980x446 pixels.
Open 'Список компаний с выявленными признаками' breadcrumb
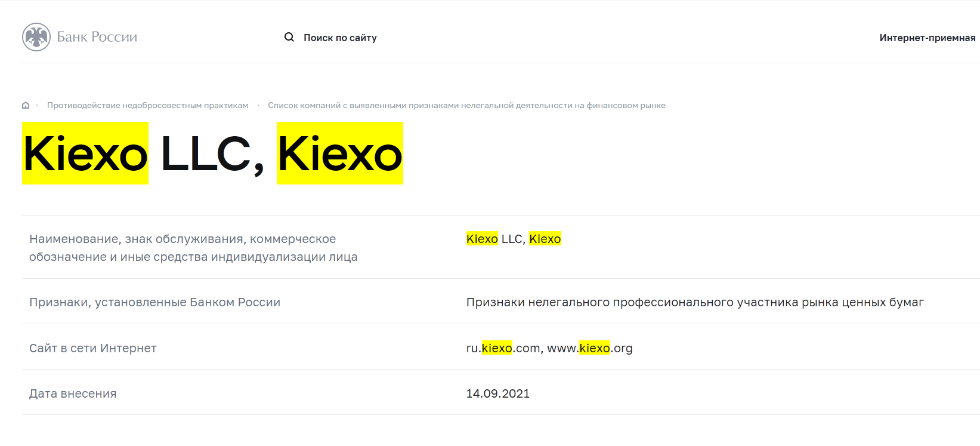click(x=466, y=105)
